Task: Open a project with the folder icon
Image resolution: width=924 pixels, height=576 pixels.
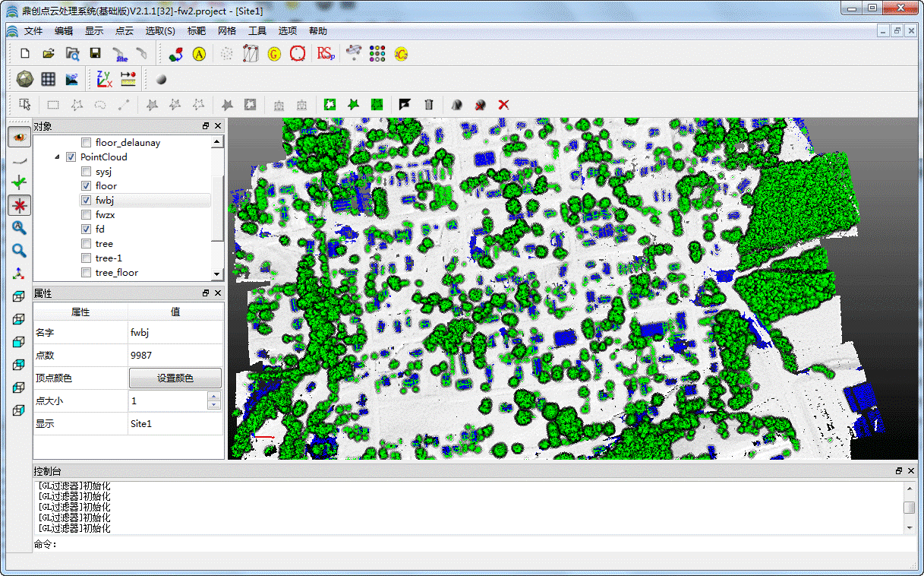Action: point(48,54)
